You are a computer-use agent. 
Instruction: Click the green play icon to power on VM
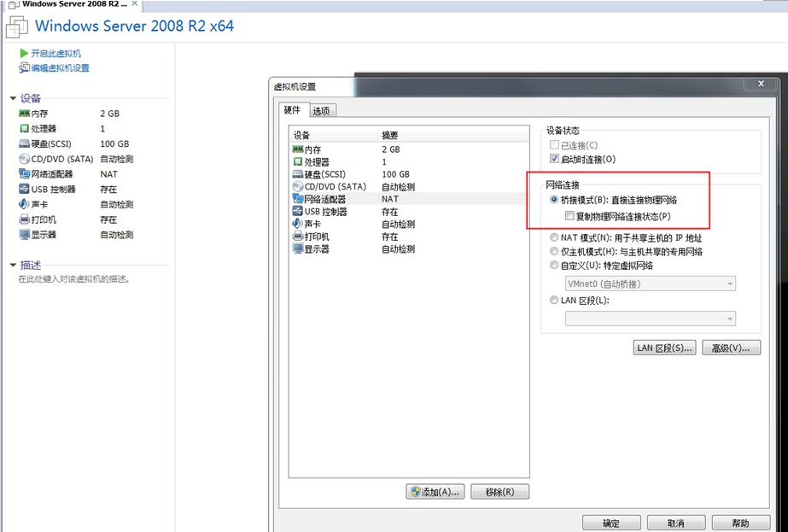point(24,53)
